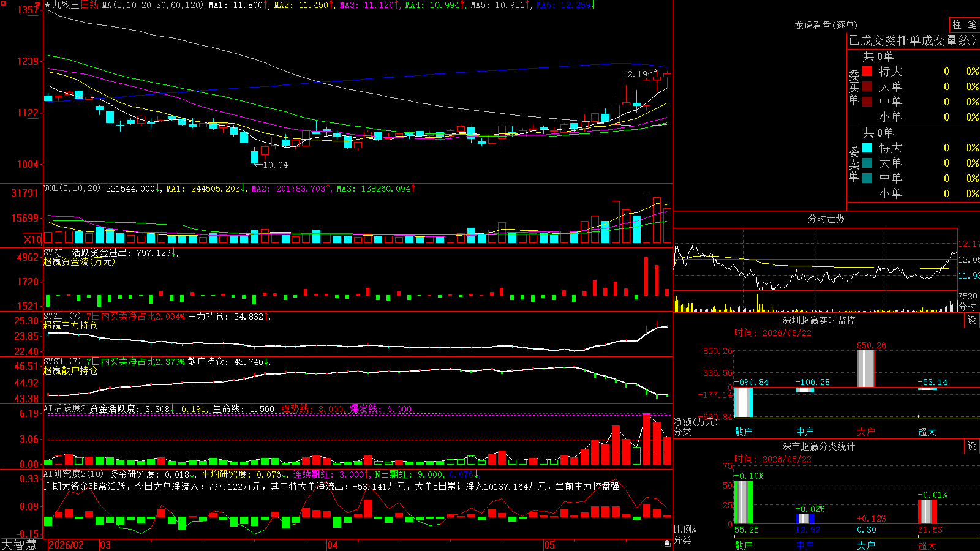Click the SVZJ indicator name
The height and width of the screenshot is (551, 980).
point(53,252)
